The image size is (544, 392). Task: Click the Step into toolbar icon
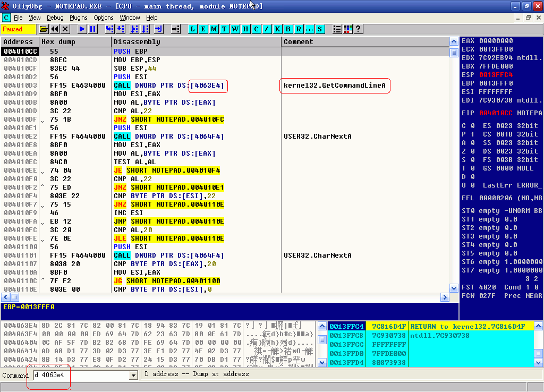pyautogui.click(x=109, y=29)
